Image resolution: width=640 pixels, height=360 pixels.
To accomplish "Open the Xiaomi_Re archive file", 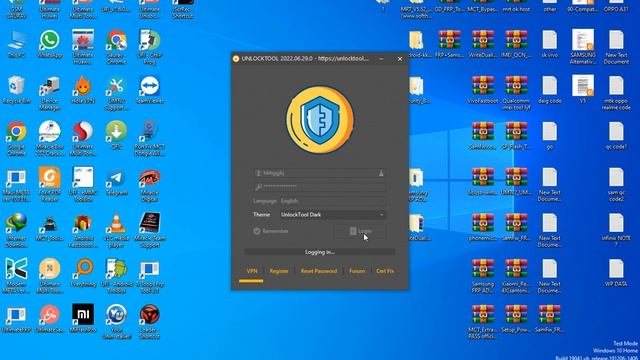I will click(516, 276).
